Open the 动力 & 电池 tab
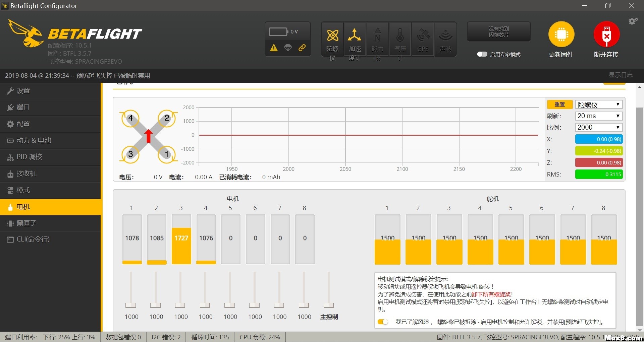 coord(50,140)
